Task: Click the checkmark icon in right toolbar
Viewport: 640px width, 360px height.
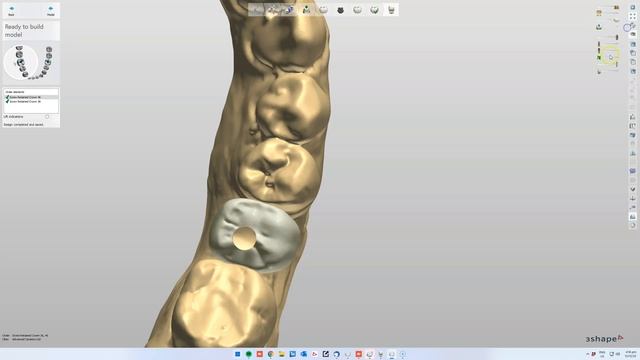Action: point(633,189)
